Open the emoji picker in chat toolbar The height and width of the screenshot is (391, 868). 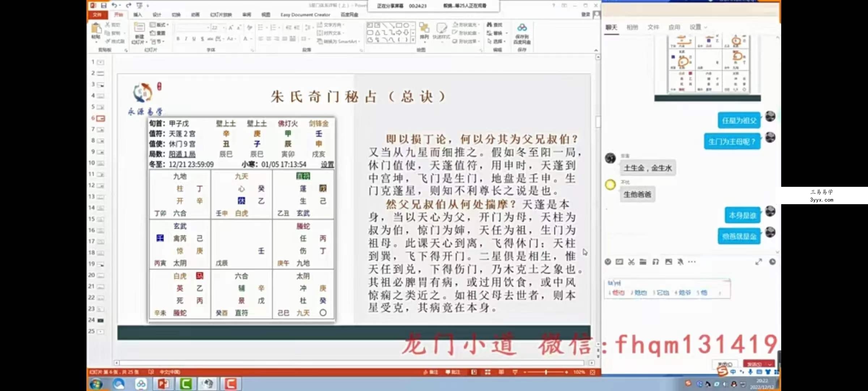click(608, 262)
